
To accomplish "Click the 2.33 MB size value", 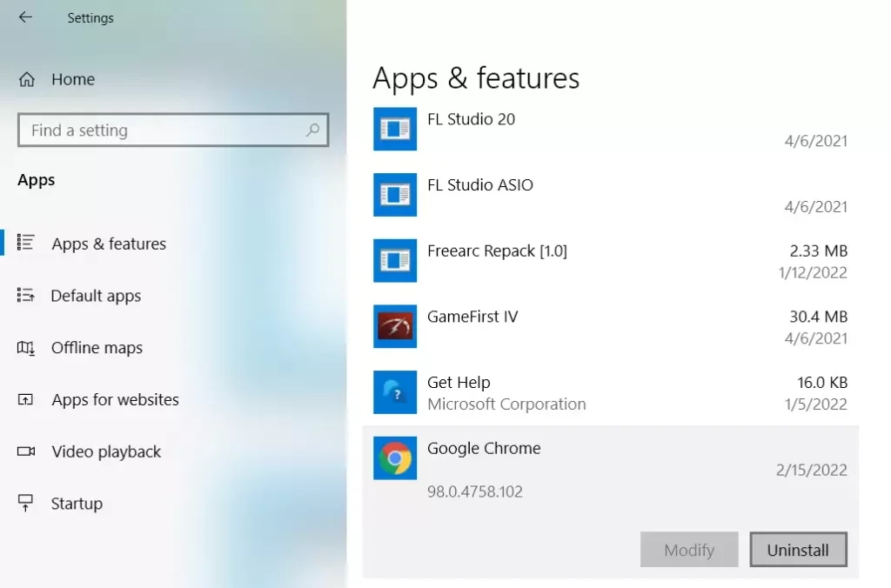I will click(x=818, y=251).
